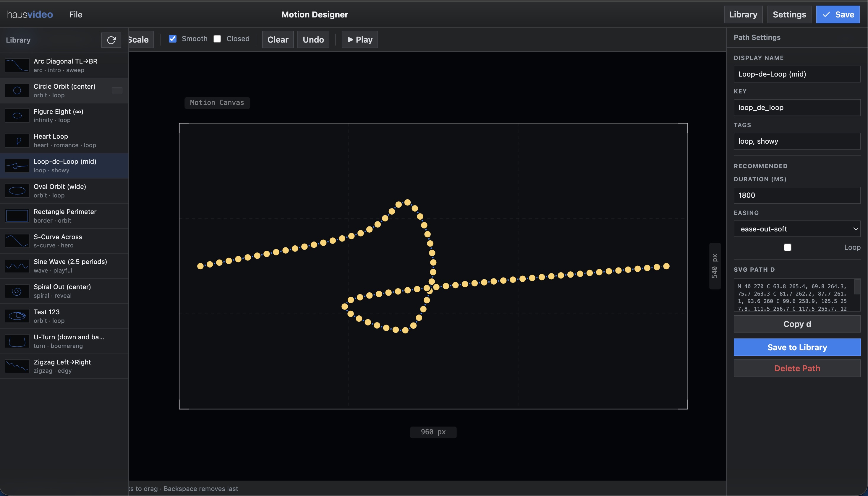
Task: Click the S-Curve Across row title
Action: pyautogui.click(x=58, y=237)
